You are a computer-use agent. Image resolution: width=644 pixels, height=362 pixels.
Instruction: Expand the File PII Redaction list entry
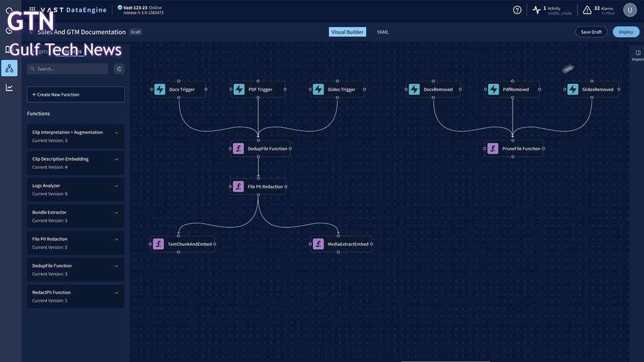click(116, 240)
